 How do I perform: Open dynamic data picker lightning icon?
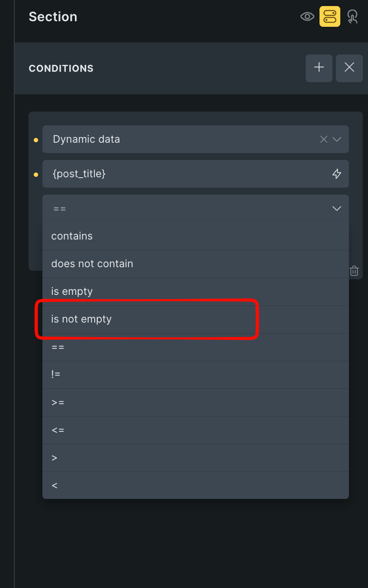tap(336, 174)
